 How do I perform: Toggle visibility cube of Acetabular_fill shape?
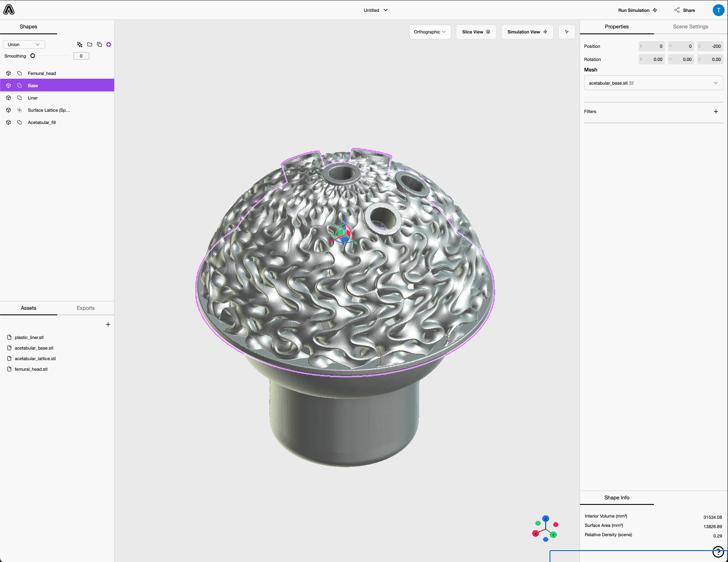click(x=8, y=122)
